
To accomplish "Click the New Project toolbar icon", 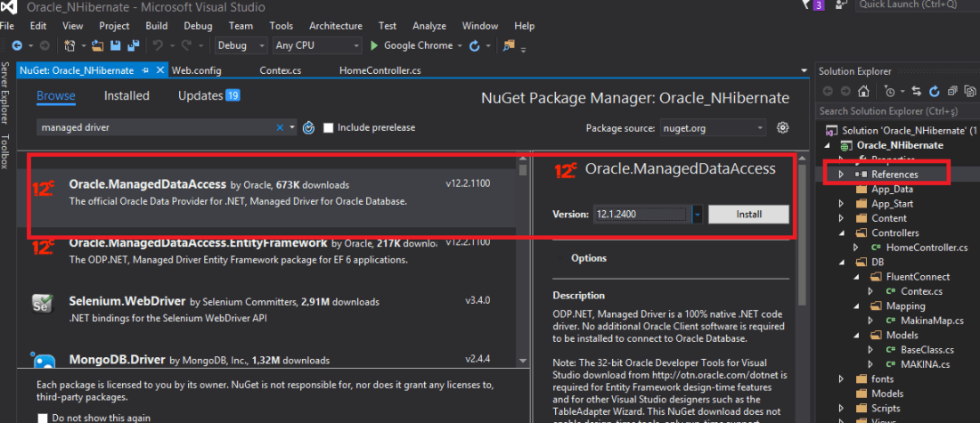I will pyautogui.click(x=69, y=45).
